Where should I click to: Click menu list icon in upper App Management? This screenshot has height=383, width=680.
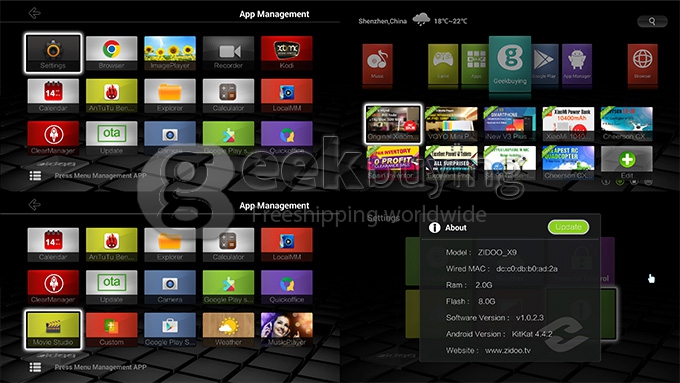coord(35,176)
